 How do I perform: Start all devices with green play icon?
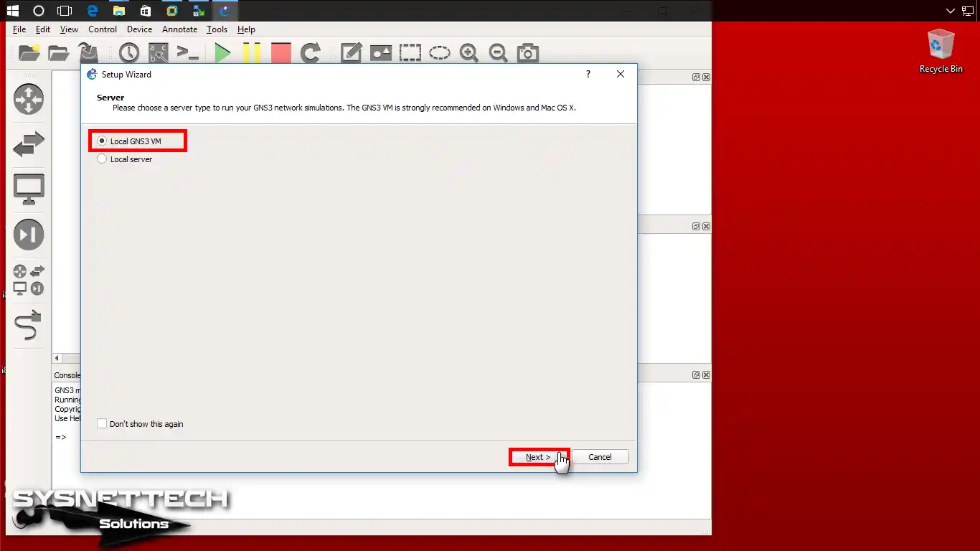tap(223, 53)
